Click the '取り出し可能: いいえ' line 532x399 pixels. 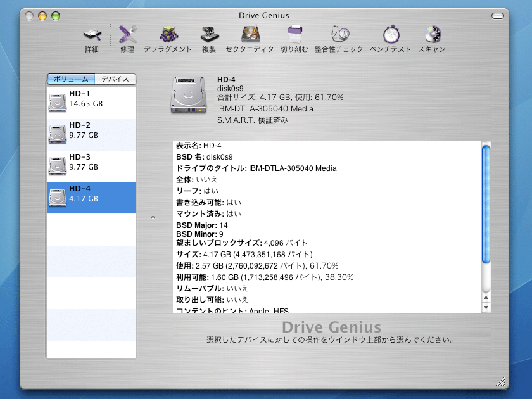(x=212, y=300)
